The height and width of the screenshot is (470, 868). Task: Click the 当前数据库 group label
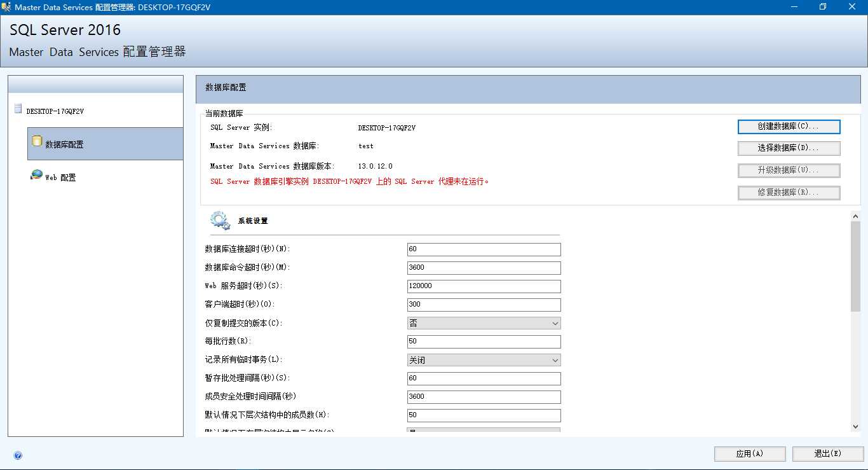[x=224, y=114]
